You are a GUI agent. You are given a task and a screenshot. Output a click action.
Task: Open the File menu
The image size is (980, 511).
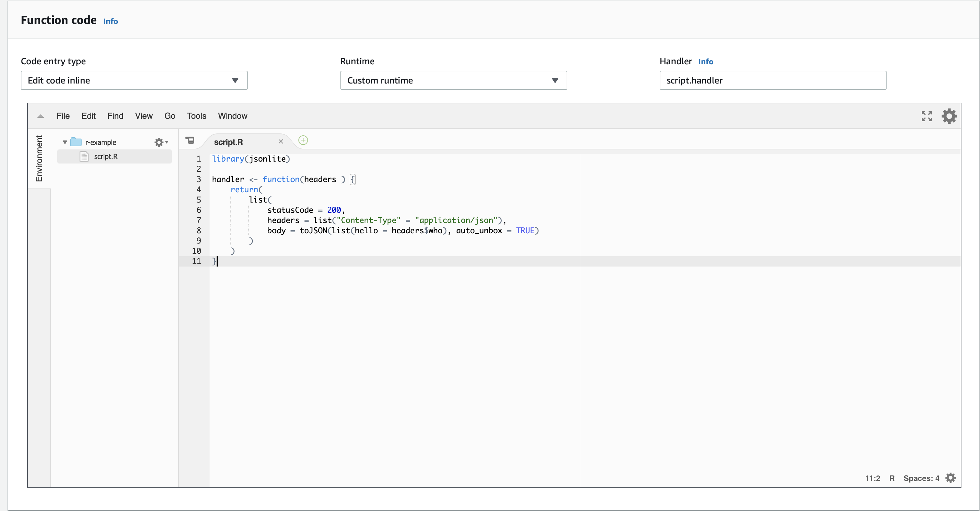coord(63,116)
